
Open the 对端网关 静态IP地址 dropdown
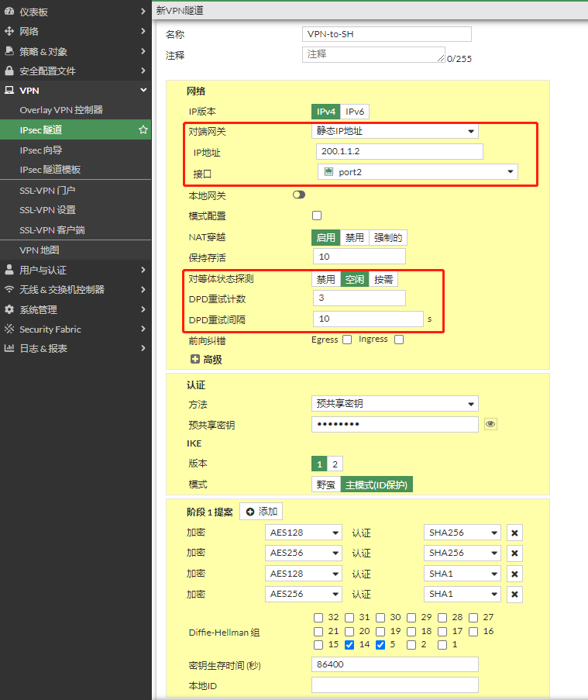coord(394,131)
